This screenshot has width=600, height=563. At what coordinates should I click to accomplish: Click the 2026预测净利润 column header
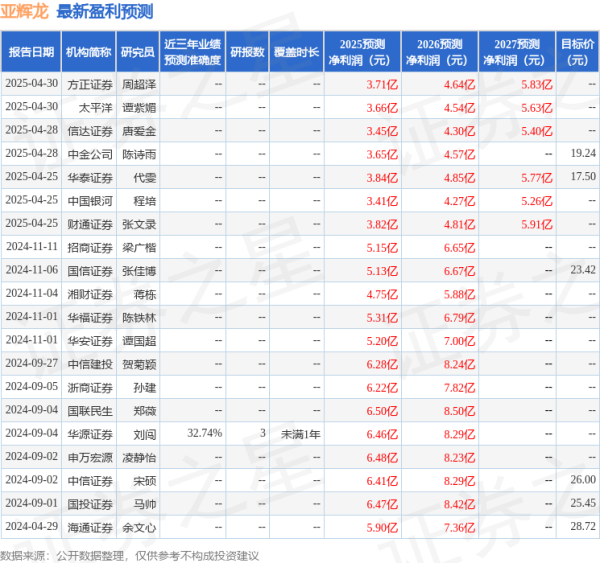[x=440, y=52]
